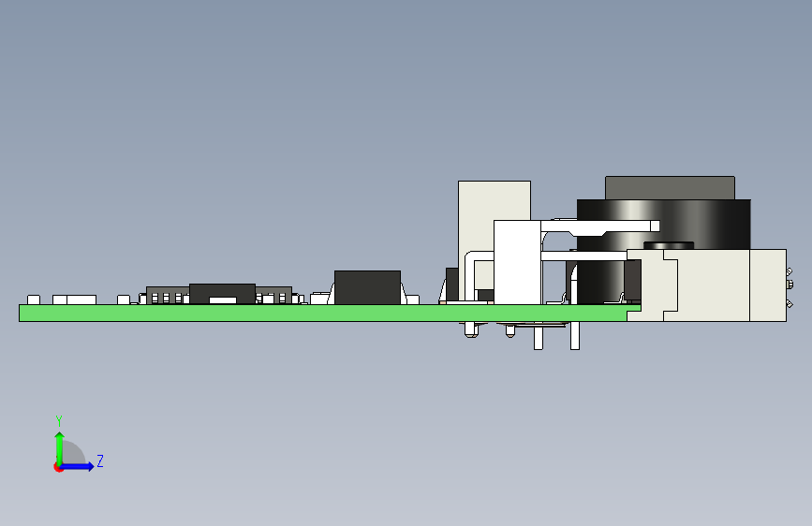Select the green Y axis arrow of triad
Image resolution: width=812 pixels, height=526 pixels.
coord(60,448)
